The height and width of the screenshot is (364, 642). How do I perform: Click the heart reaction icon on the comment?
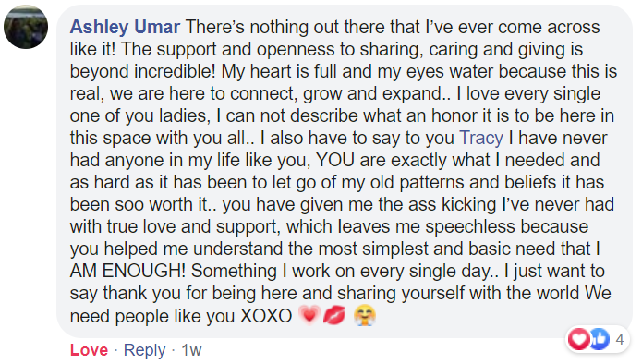tap(579, 339)
